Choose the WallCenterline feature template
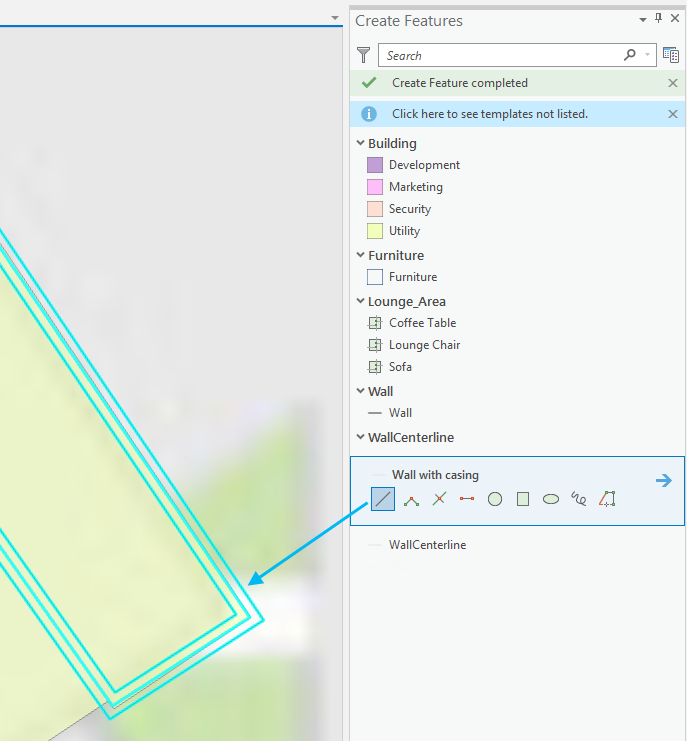Screen dimensions: 687x741 point(427,545)
